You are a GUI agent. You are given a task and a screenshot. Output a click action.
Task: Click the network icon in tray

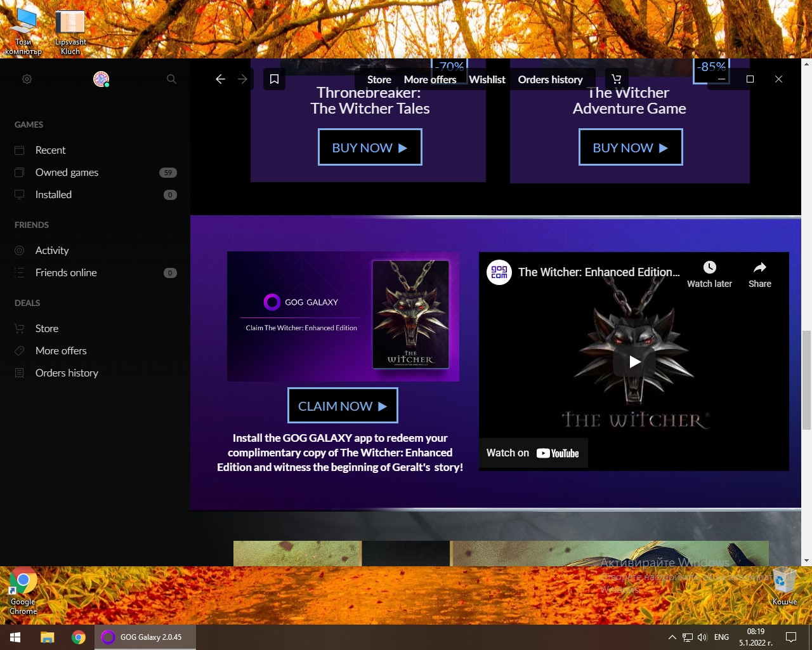687,637
